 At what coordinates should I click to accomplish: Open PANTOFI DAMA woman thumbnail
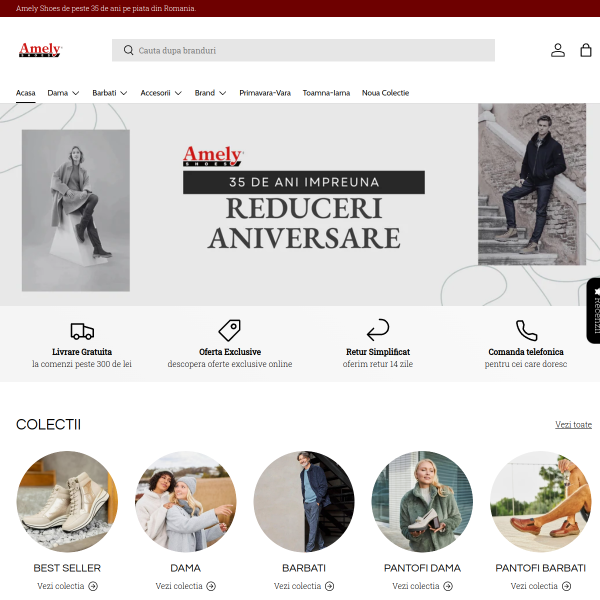(422, 501)
